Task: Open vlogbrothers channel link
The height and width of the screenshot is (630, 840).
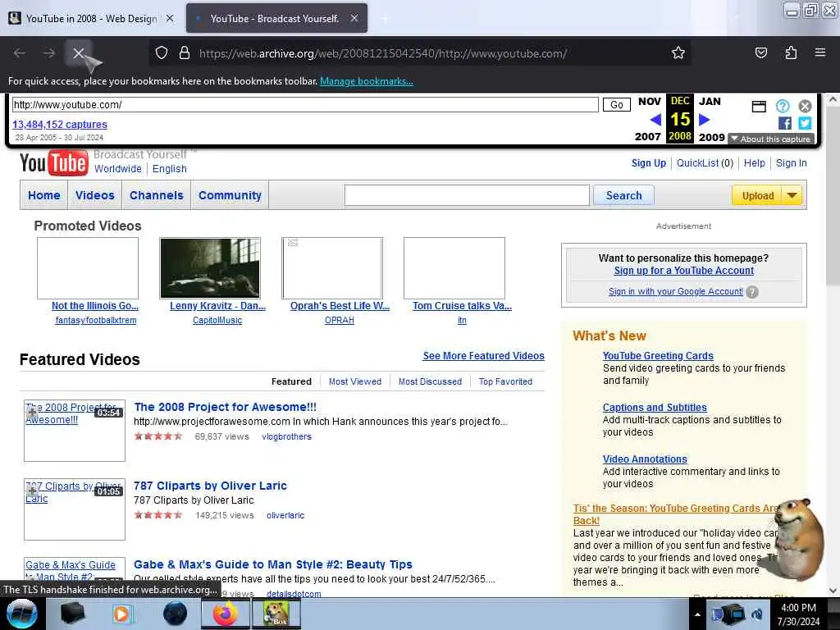Action: (x=286, y=436)
